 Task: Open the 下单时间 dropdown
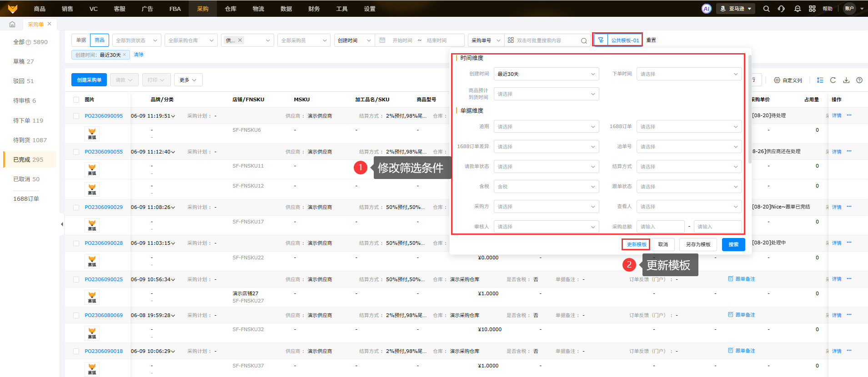coord(689,74)
